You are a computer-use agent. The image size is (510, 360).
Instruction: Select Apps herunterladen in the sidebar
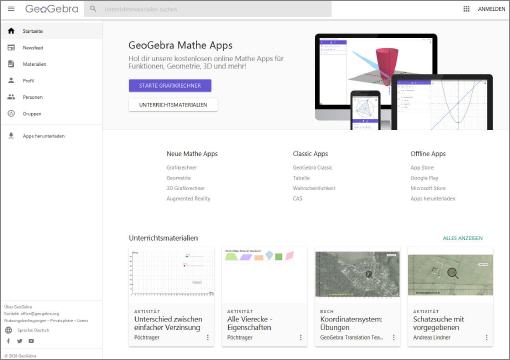pyautogui.click(x=52, y=136)
